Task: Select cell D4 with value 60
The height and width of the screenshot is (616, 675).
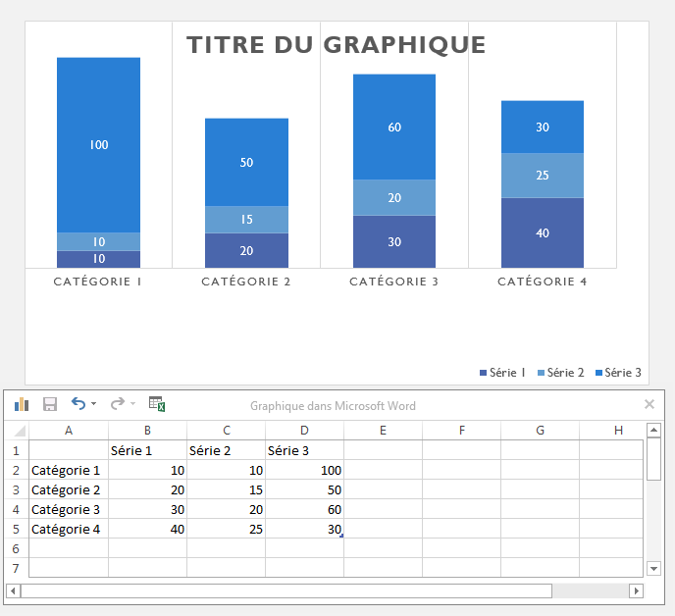Action: click(304, 509)
